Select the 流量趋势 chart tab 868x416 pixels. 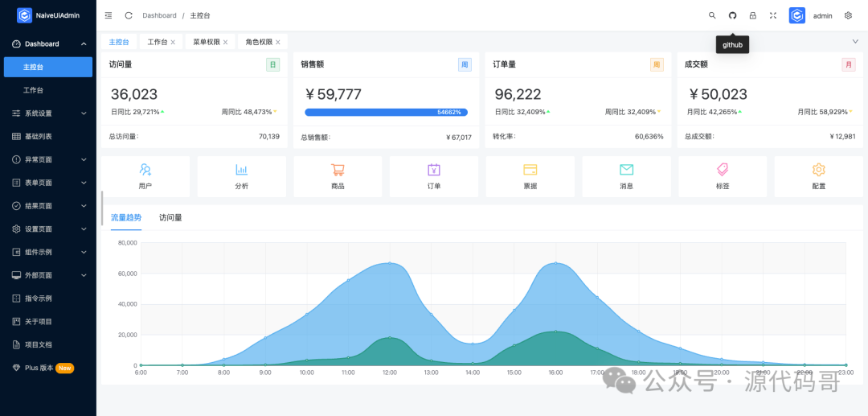(126, 218)
